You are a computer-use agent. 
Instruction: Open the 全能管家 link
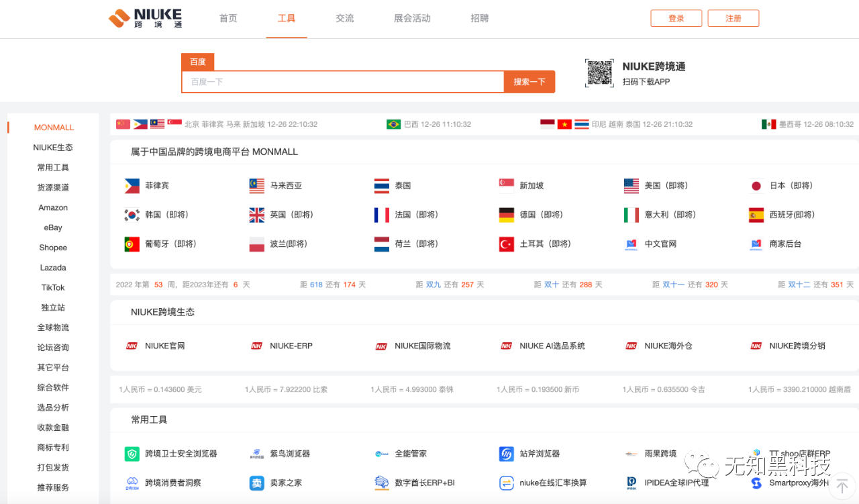pyautogui.click(x=411, y=454)
